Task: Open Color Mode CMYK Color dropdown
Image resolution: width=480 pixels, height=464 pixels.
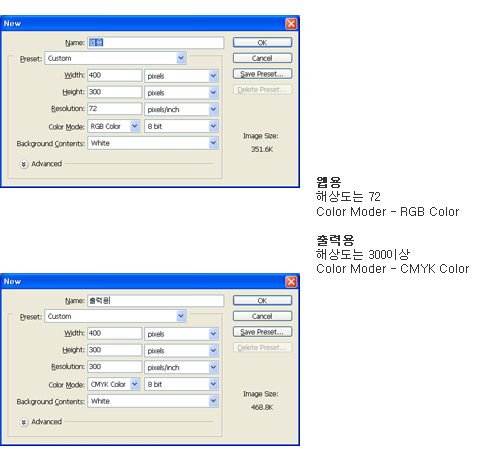Action: (113, 384)
